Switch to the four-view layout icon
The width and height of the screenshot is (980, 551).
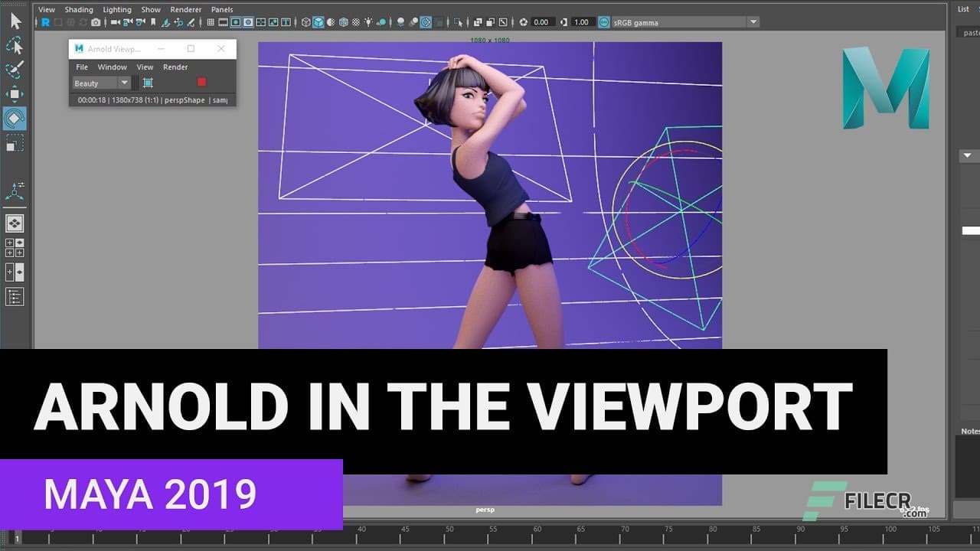[260, 21]
